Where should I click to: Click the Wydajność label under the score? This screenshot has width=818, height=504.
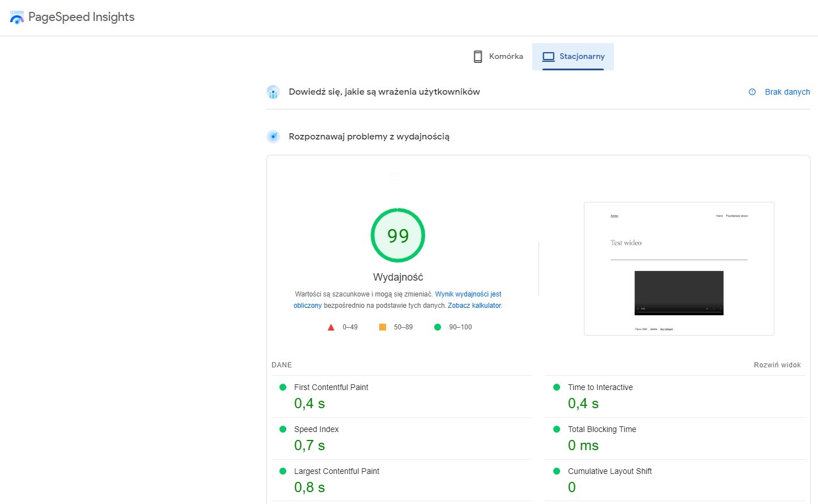pyautogui.click(x=398, y=277)
